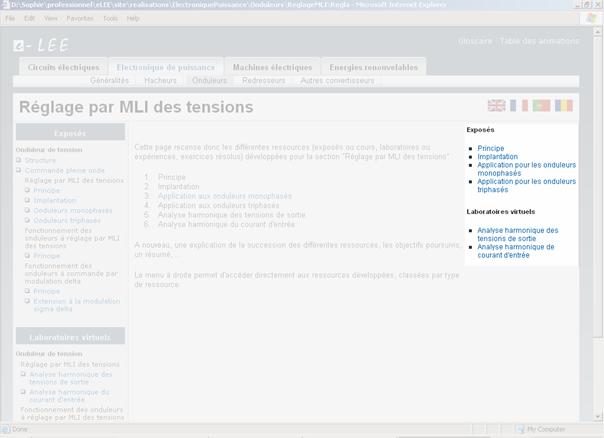Select the Hacheurs sub-tab

pyautogui.click(x=160, y=80)
